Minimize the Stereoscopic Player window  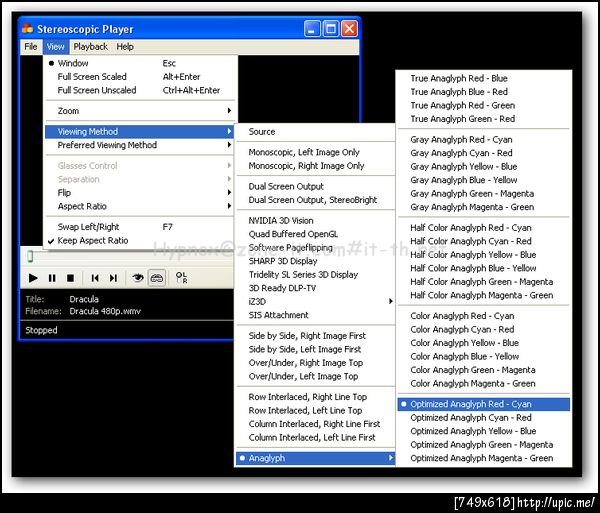312,29
